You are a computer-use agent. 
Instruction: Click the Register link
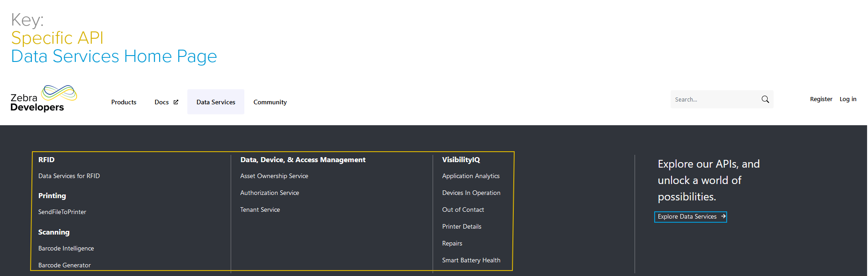coord(821,99)
